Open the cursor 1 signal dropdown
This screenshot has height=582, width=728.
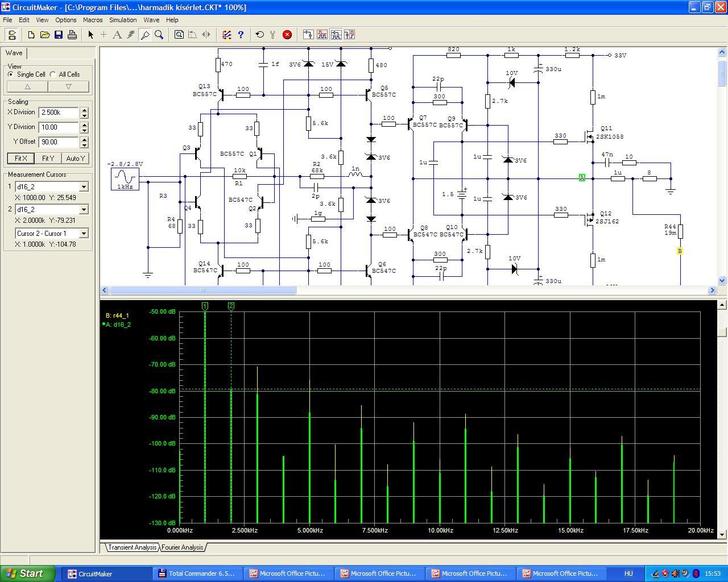84,187
